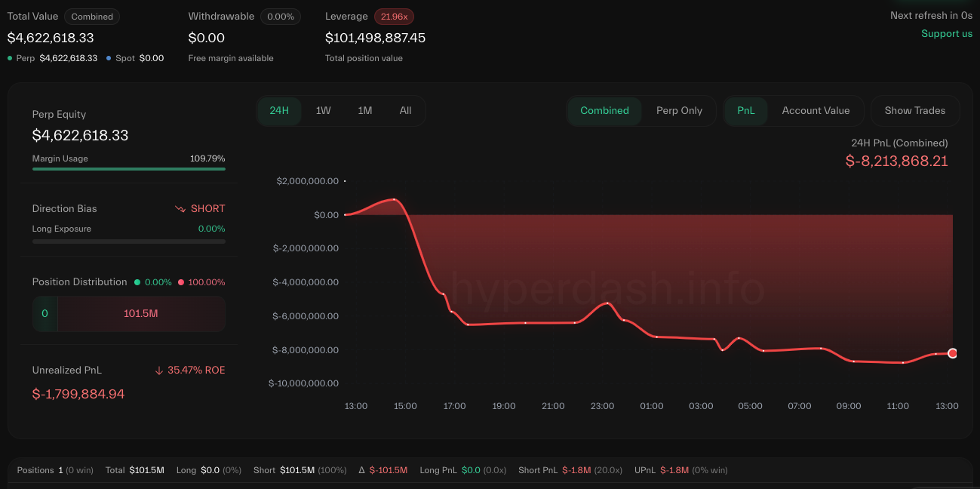Viewport: 980px width, 489px height.
Task: Click the Positions 1 (0 win) stat
Action: pos(55,470)
